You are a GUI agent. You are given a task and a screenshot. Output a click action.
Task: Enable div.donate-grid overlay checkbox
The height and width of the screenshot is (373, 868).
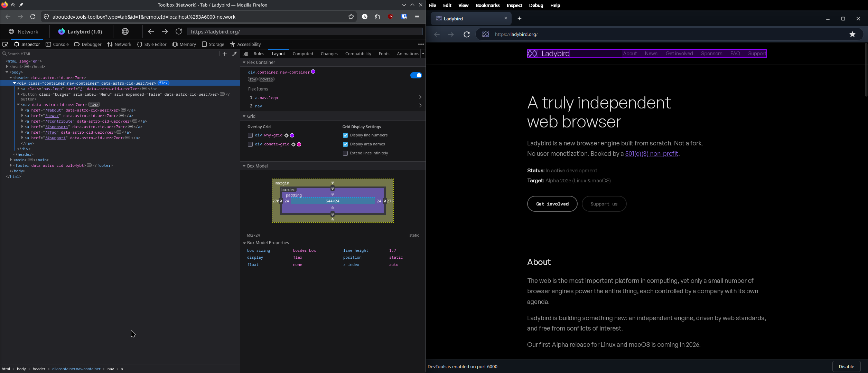(250, 144)
